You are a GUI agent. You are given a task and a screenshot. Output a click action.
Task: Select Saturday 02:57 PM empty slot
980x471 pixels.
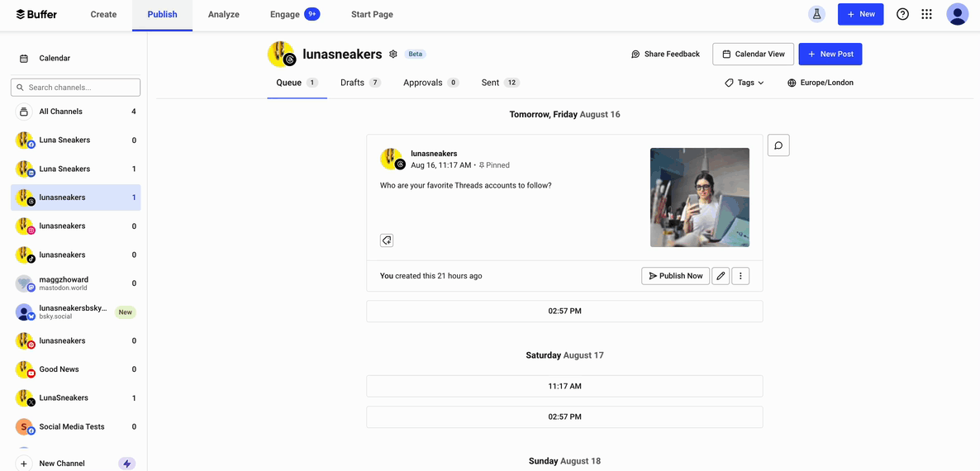(x=564, y=417)
